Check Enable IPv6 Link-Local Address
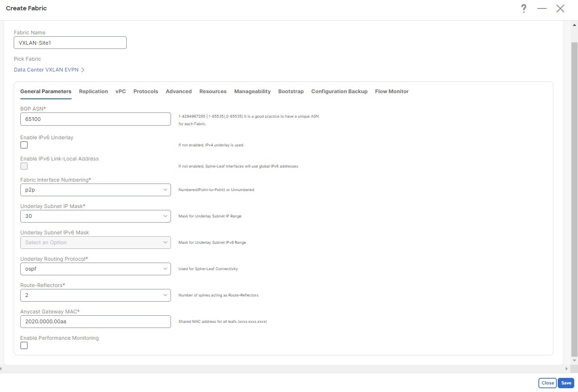 click(24, 166)
